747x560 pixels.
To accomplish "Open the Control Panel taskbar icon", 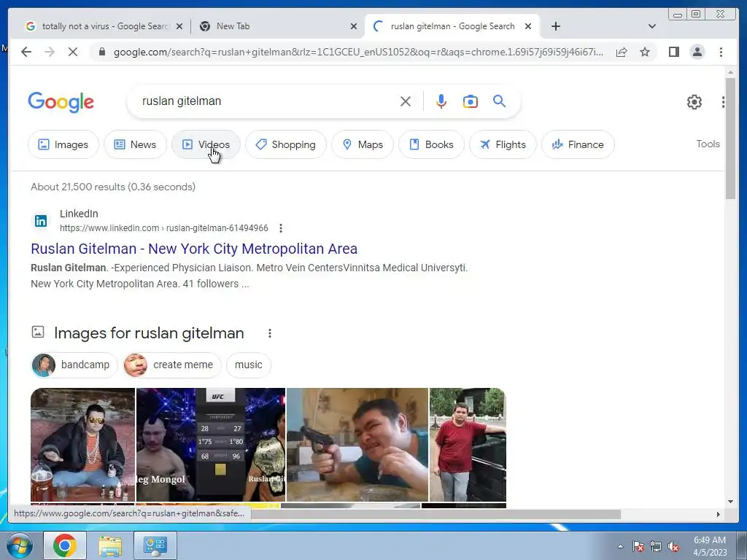I will coord(155,545).
